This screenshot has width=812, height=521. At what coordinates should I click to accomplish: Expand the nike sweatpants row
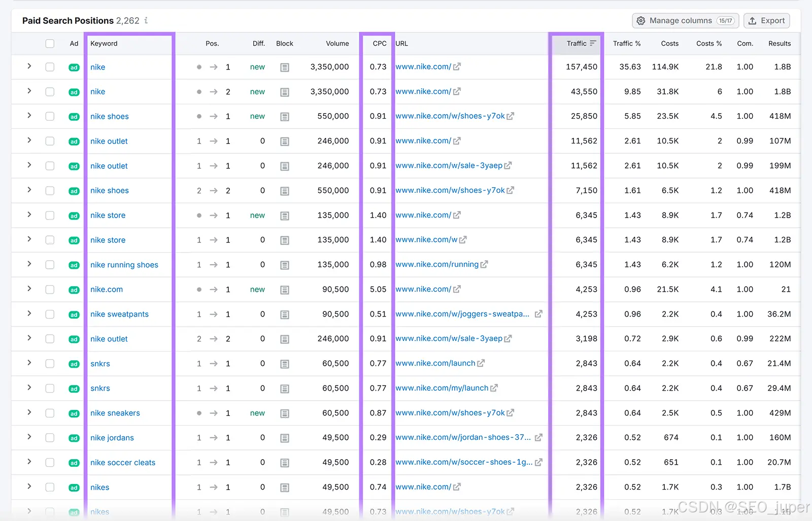coord(29,314)
